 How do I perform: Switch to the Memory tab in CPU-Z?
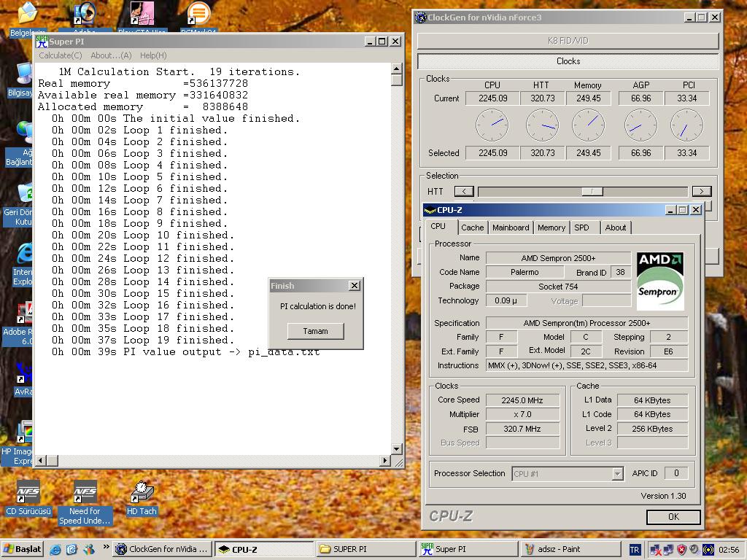[x=551, y=227]
